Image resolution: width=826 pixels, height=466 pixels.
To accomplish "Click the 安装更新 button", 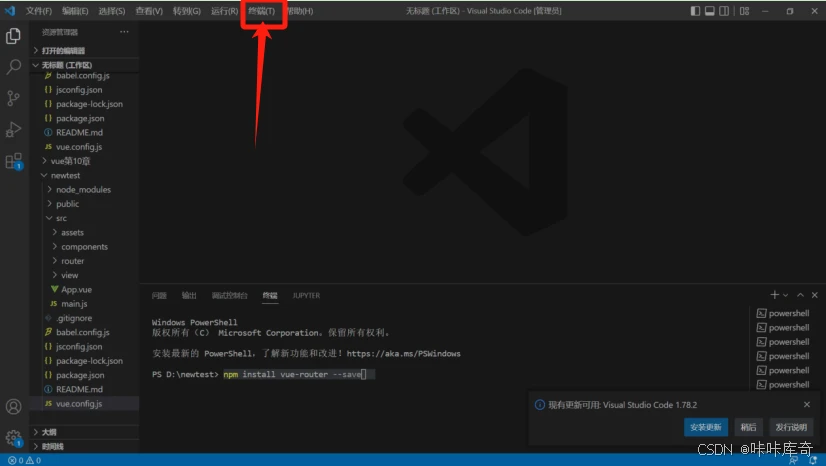I will 706,427.
